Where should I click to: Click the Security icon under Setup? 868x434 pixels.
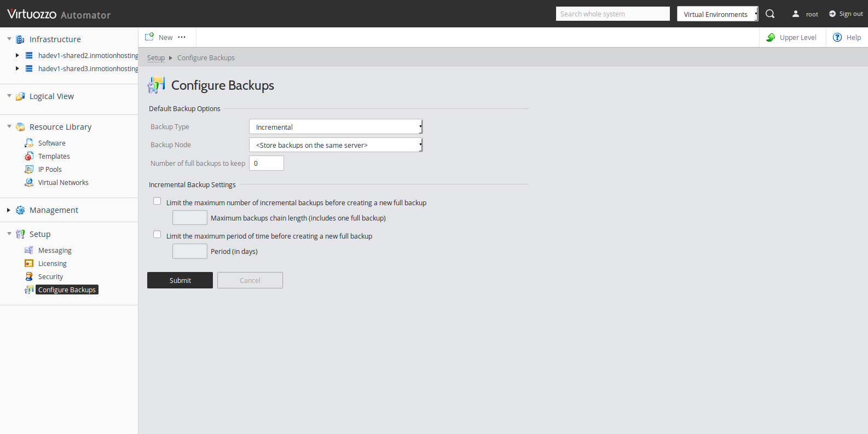tap(29, 277)
